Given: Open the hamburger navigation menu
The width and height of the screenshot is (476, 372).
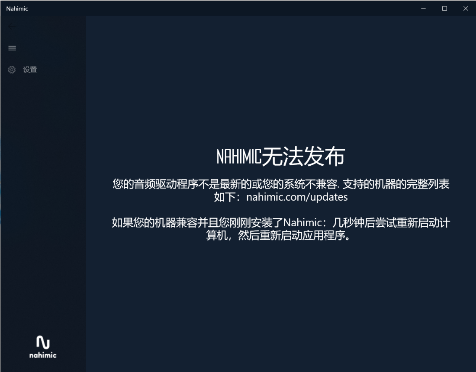Looking at the screenshot, I should click(12, 48).
